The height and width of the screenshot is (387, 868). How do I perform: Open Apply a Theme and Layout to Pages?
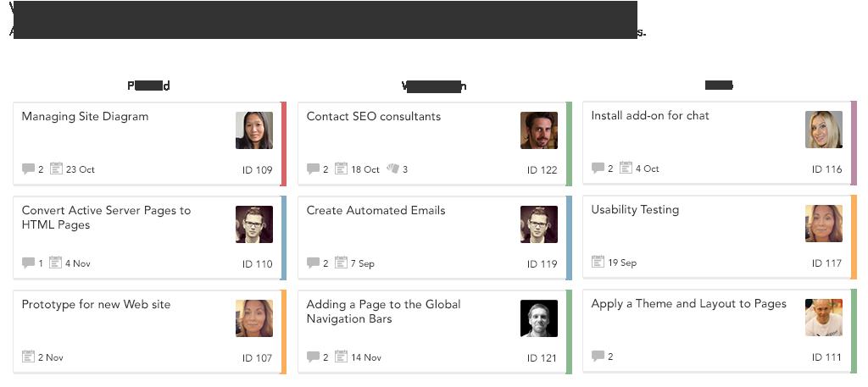pos(688,304)
